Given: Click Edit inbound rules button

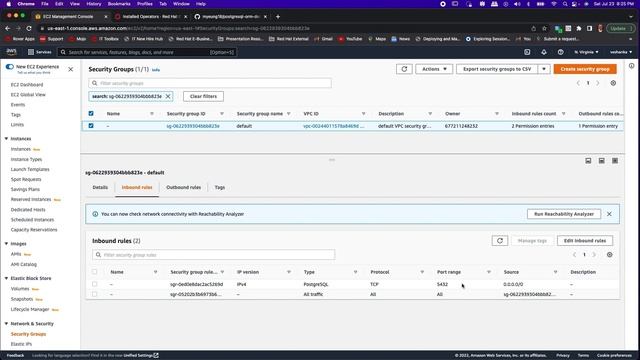Looking at the screenshot, I should 584,241.
